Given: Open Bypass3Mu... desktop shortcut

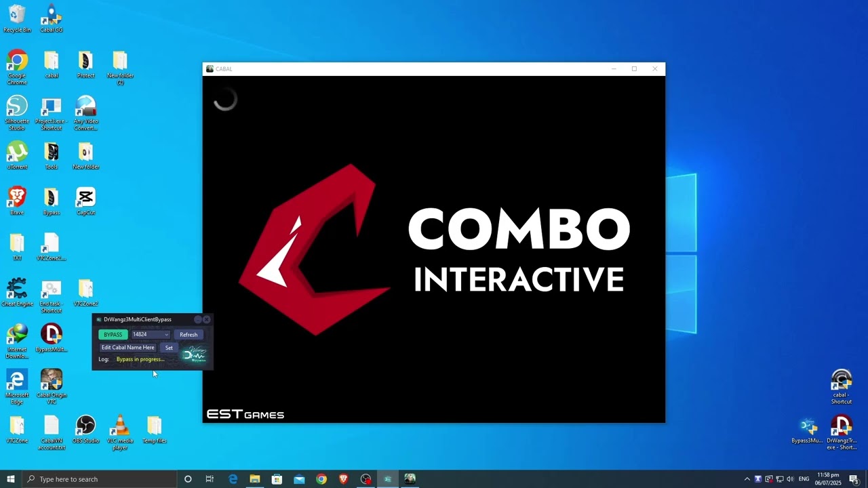Looking at the screenshot, I should click(x=807, y=430).
